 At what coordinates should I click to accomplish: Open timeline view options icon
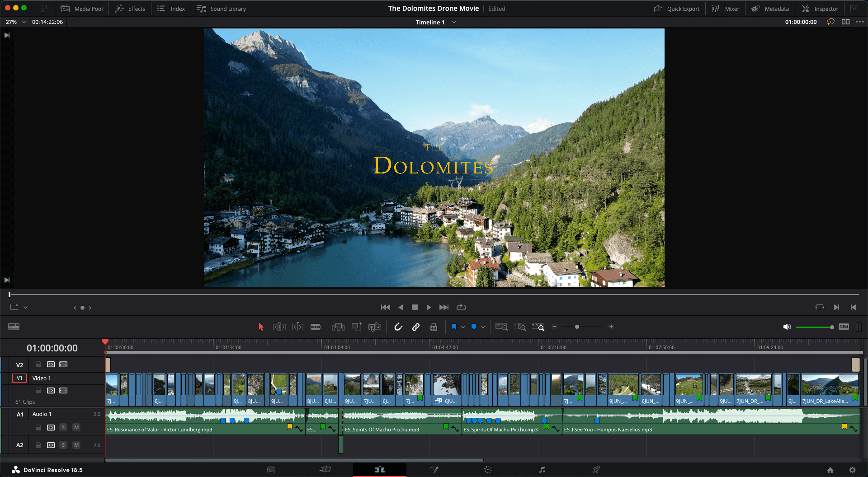click(14, 327)
